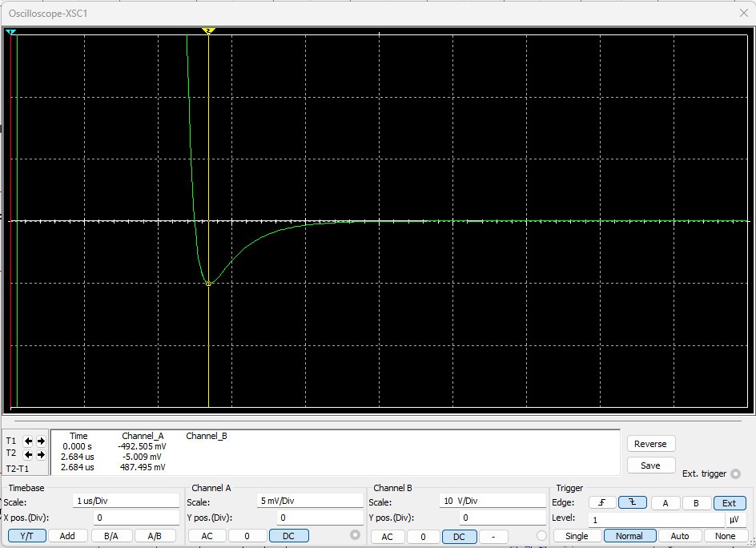
Task: Set trigger source to B
Action: [x=696, y=503]
